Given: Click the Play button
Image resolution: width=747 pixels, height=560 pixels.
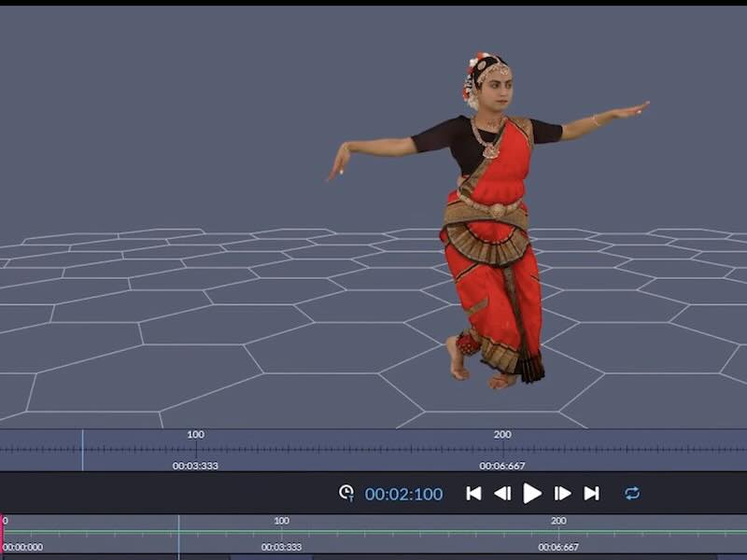Looking at the screenshot, I should 531,494.
